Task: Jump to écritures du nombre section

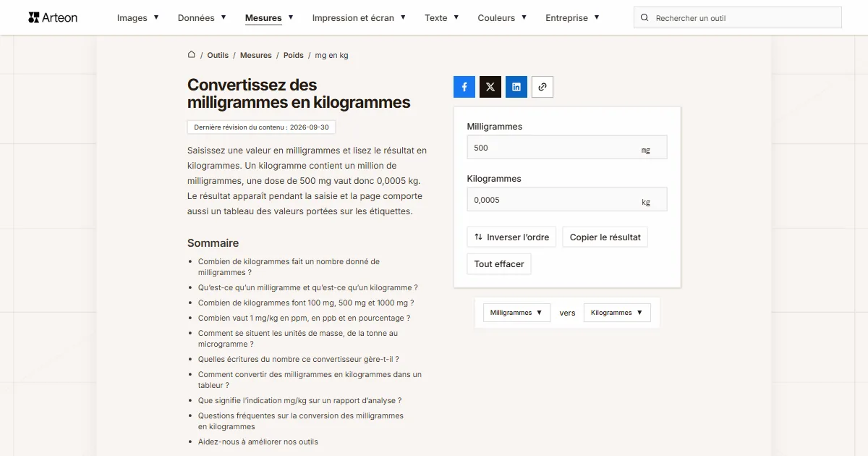Action: coord(299,359)
